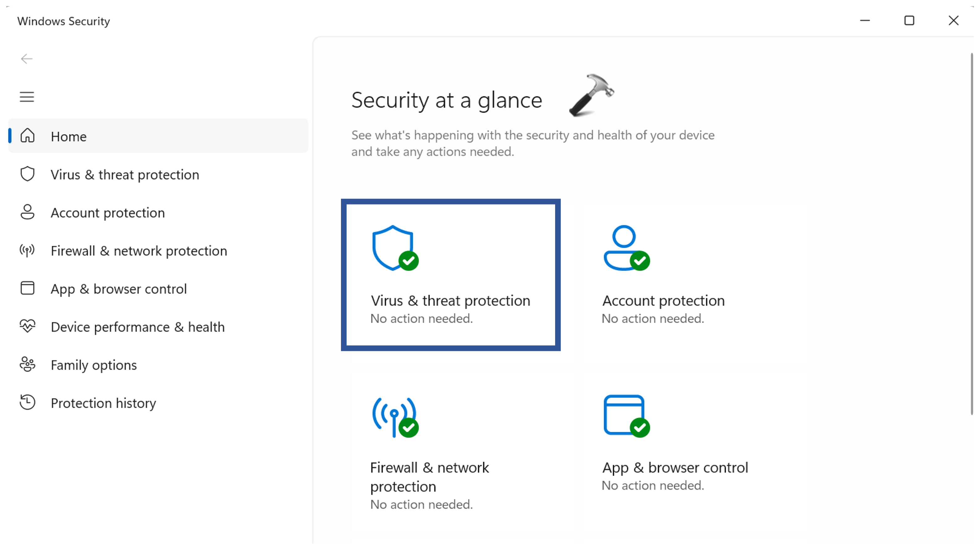Expand the hamburger navigation menu
The height and width of the screenshot is (550, 980).
27,97
